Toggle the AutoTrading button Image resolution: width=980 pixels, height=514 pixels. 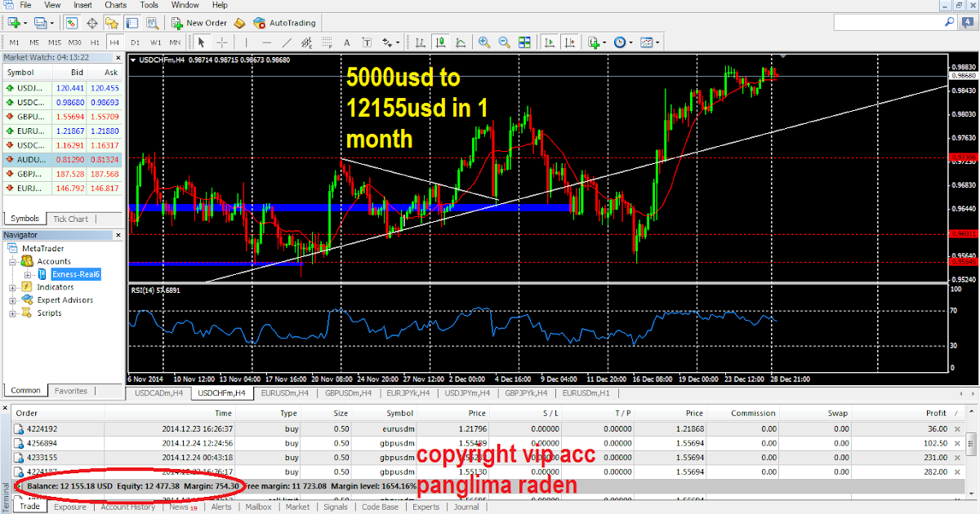(x=283, y=23)
